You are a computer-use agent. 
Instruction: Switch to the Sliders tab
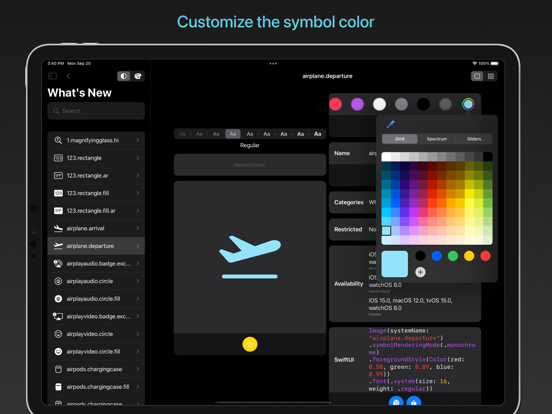[x=474, y=139]
